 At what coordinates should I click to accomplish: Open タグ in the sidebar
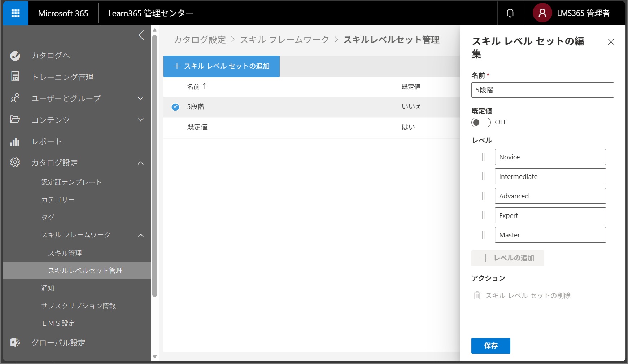tap(48, 217)
